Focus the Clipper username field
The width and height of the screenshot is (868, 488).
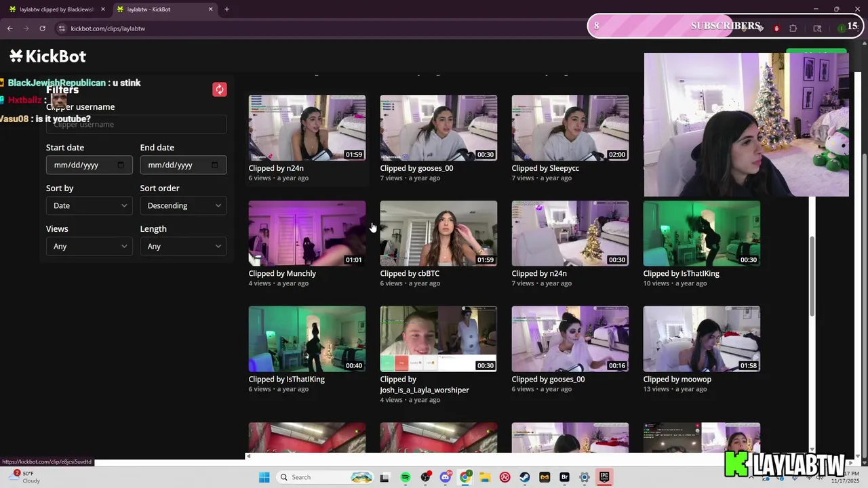pyautogui.click(x=136, y=124)
